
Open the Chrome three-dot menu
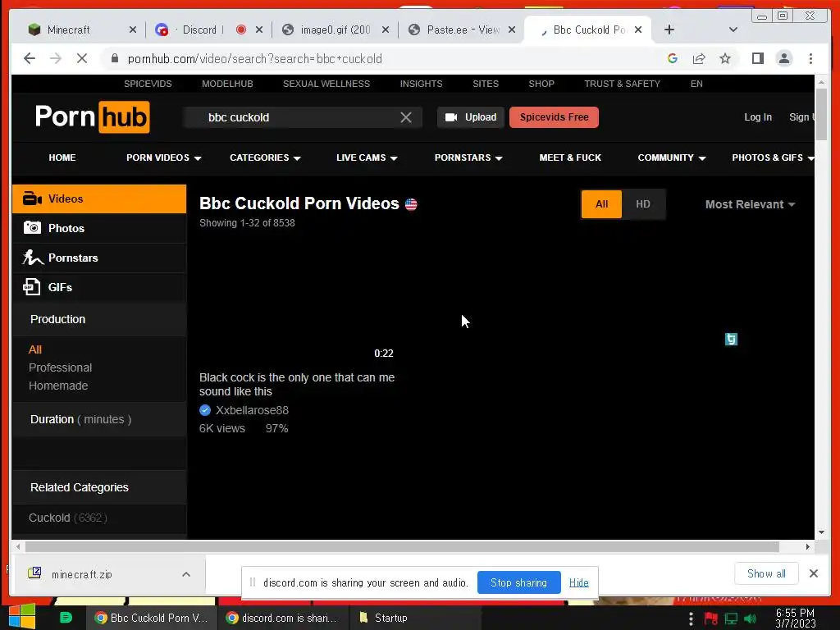tap(810, 58)
